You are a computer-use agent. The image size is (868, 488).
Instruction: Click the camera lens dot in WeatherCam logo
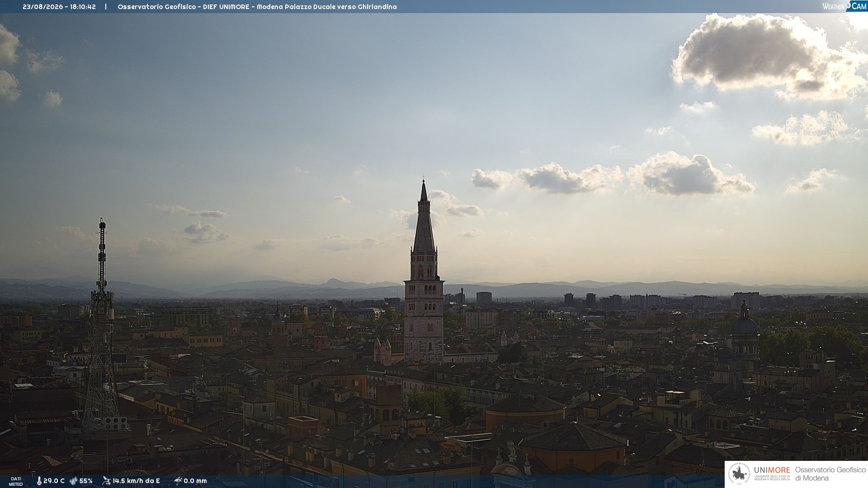(x=849, y=5)
